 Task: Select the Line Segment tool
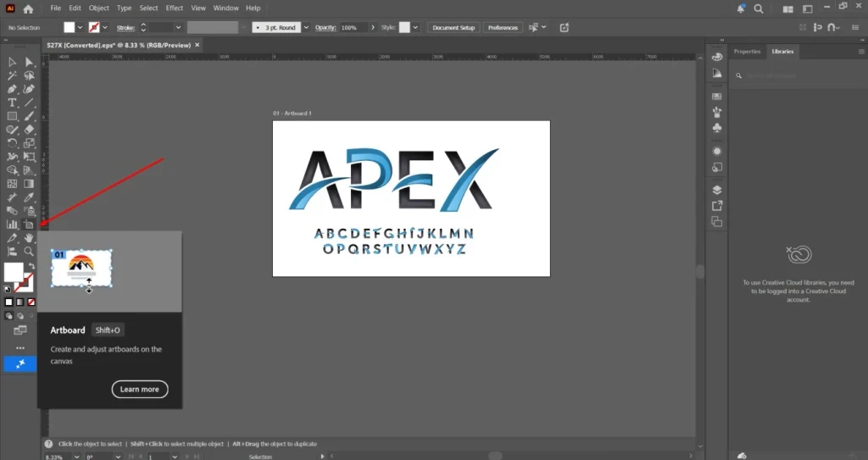coord(29,103)
